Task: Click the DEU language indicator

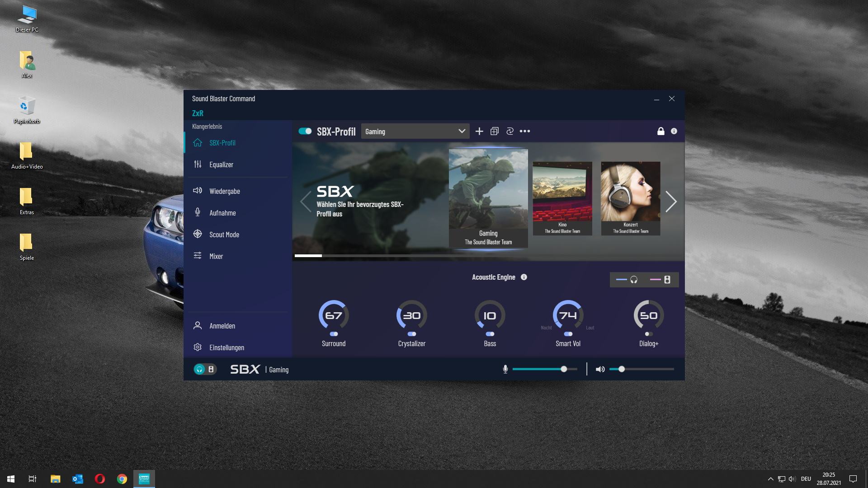Action: pyautogui.click(x=806, y=479)
